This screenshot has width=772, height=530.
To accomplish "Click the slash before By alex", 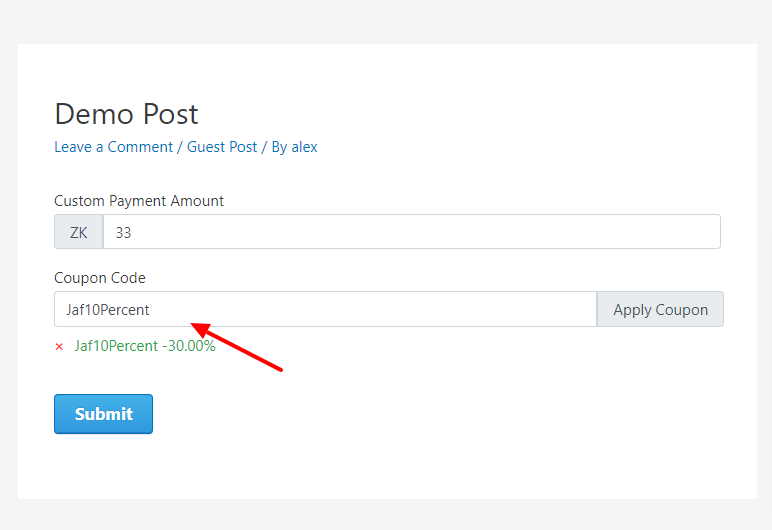I will coord(264,147).
